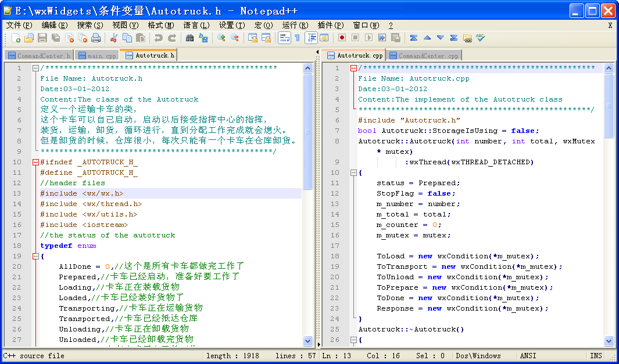Zoom out using the magnifier minus icon

click(234, 38)
